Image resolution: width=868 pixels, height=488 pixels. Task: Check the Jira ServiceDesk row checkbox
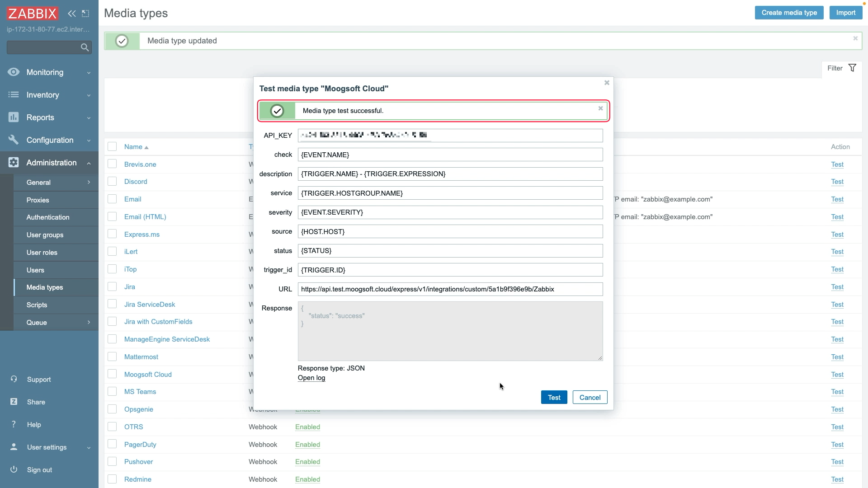[112, 304]
